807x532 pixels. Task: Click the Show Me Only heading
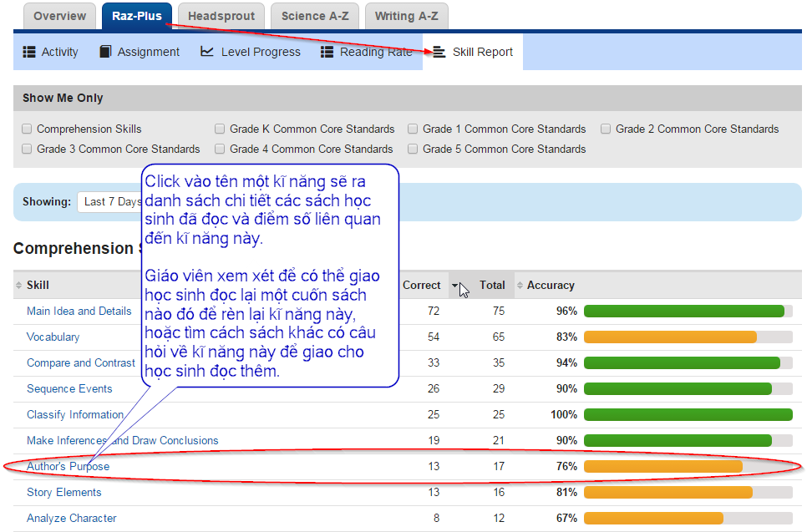click(x=63, y=98)
